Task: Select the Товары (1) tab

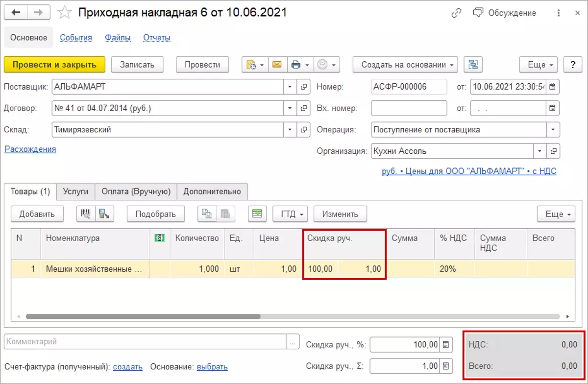Action: [30, 192]
